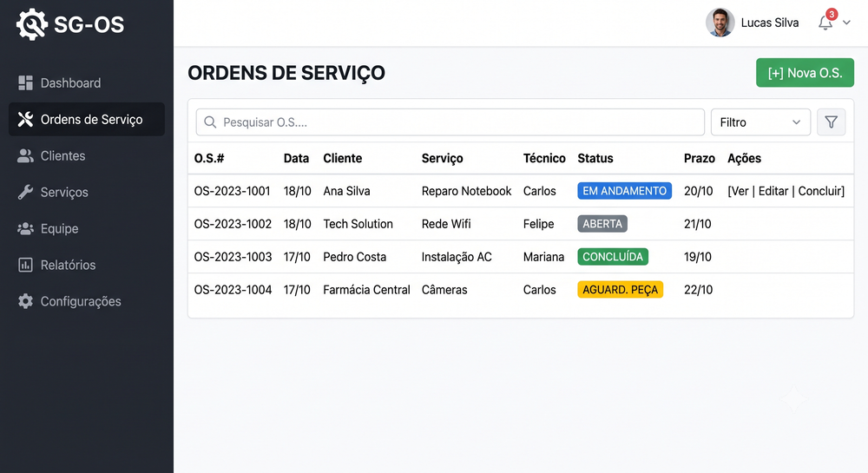
Task: Sort by Prazo column header
Action: coord(699,158)
